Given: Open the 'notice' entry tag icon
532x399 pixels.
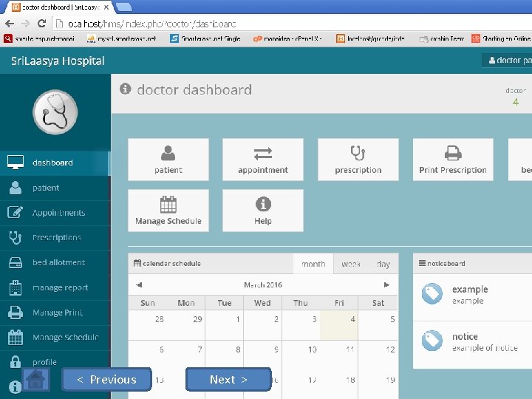Looking at the screenshot, I should (x=432, y=341).
